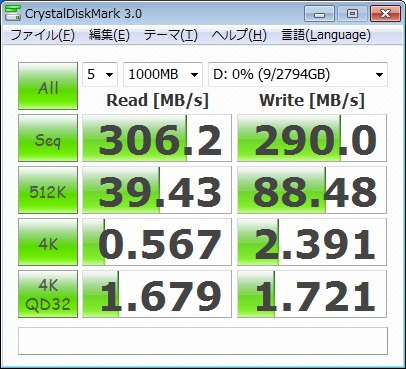The image size is (406, 369).
Task: Click the 4K read result 0.567
Action: [x=157, y=242]
